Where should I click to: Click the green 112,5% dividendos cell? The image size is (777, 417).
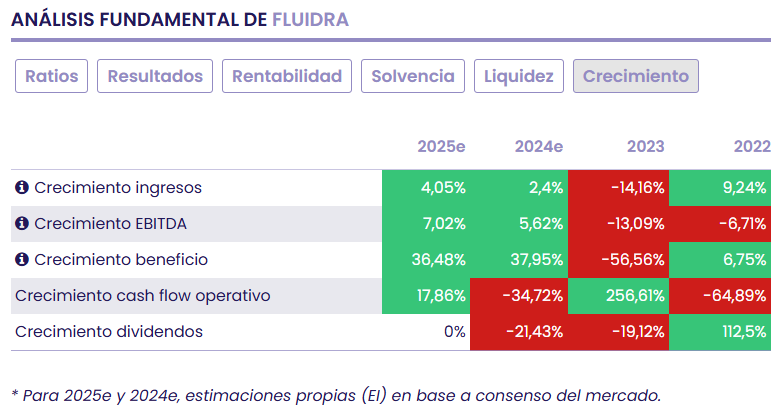720,332
